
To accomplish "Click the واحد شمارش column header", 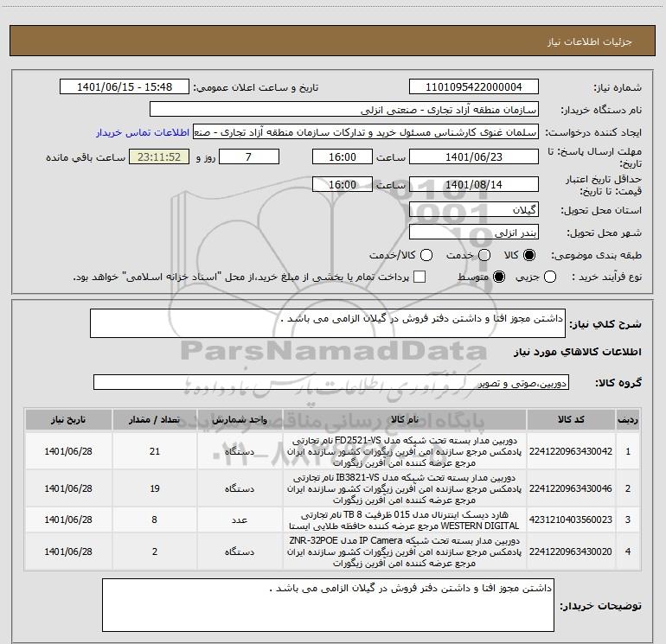I will pyautogui.click(x=240, y=420).
